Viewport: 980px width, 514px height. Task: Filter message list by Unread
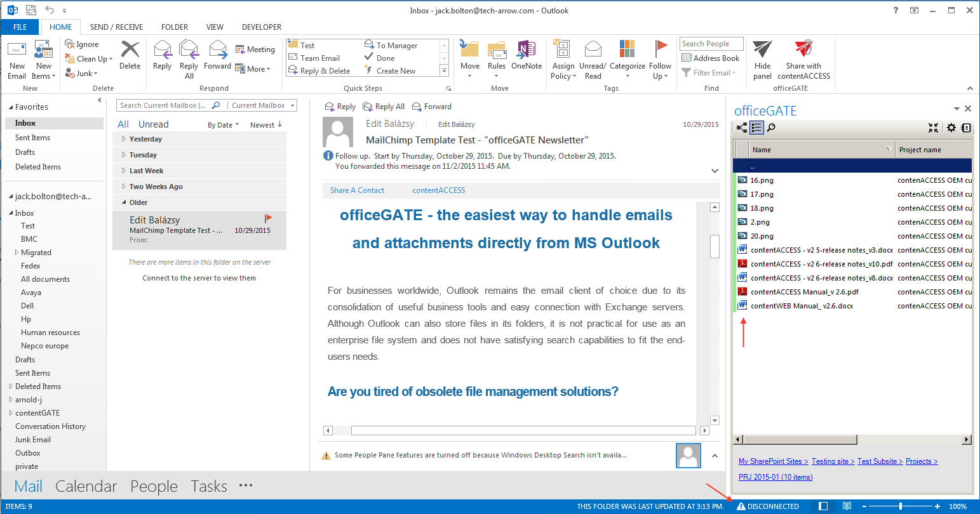point(154,124)
